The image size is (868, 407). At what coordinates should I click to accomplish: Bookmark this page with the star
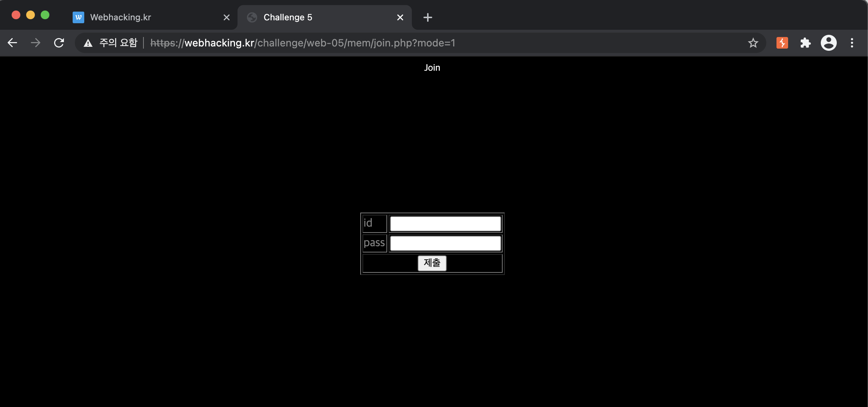pyautogui.click(x=753, y=43)
